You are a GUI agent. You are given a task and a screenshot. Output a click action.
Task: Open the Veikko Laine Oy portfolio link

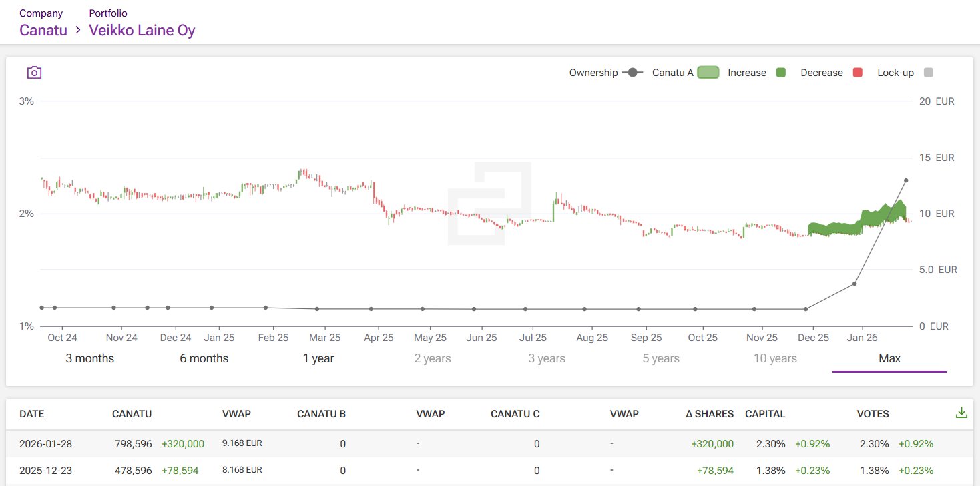click(x=142, y=30)
